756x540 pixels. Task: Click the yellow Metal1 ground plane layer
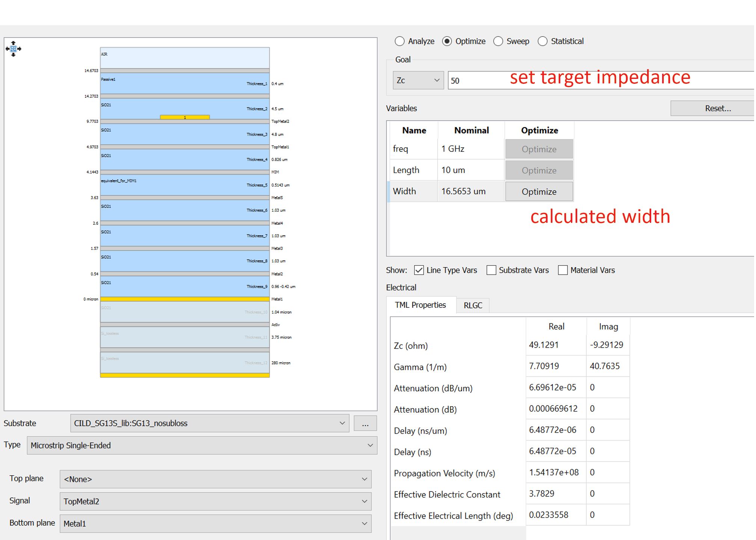[185, 299]
